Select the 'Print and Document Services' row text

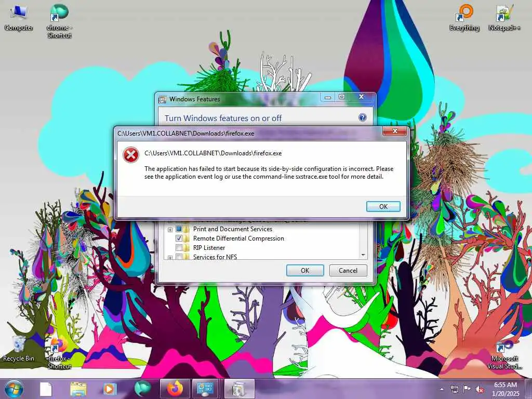coord(232,229)
